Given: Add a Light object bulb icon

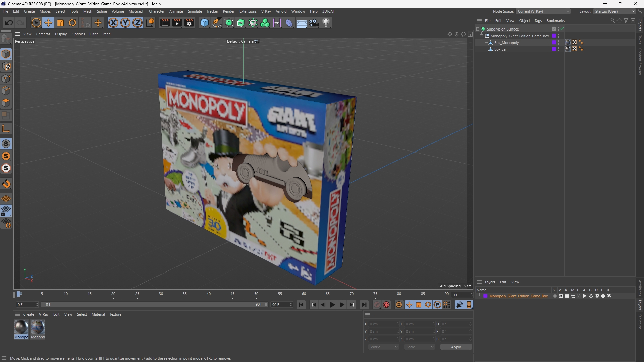Looking at the screenshot, I should tap(326, 23).
